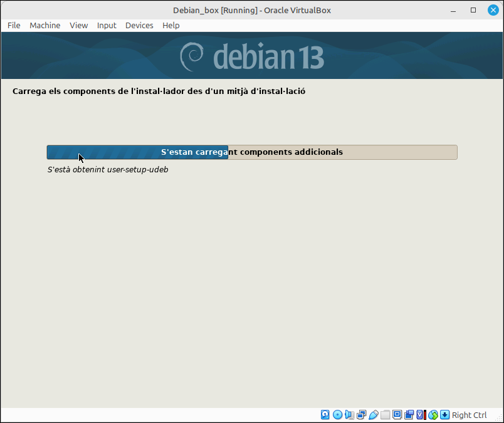Click the 'Right Ctrl' host key label
The image size is (504, 423).
tap(470, 415)
